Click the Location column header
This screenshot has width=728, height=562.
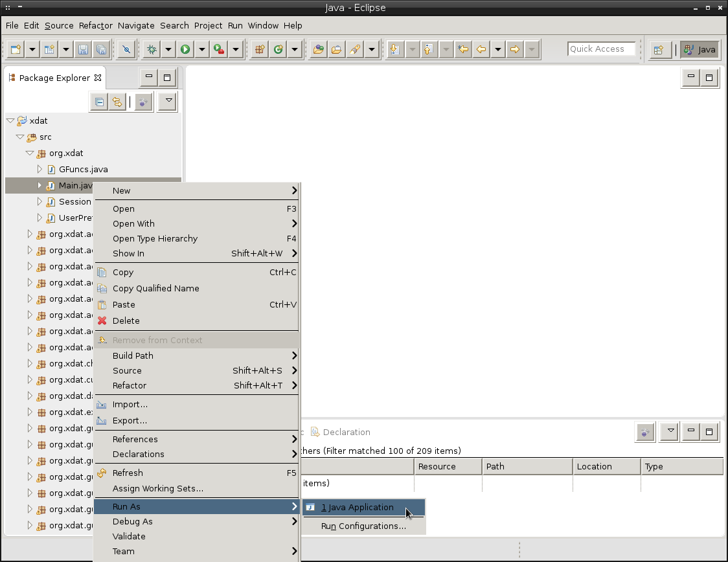pyautogui.click(x=607, y=466)
